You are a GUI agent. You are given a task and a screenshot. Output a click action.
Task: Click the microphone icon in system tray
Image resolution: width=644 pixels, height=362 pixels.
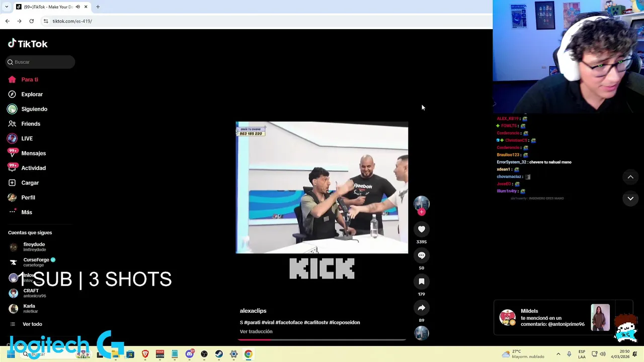pos(569,354)
